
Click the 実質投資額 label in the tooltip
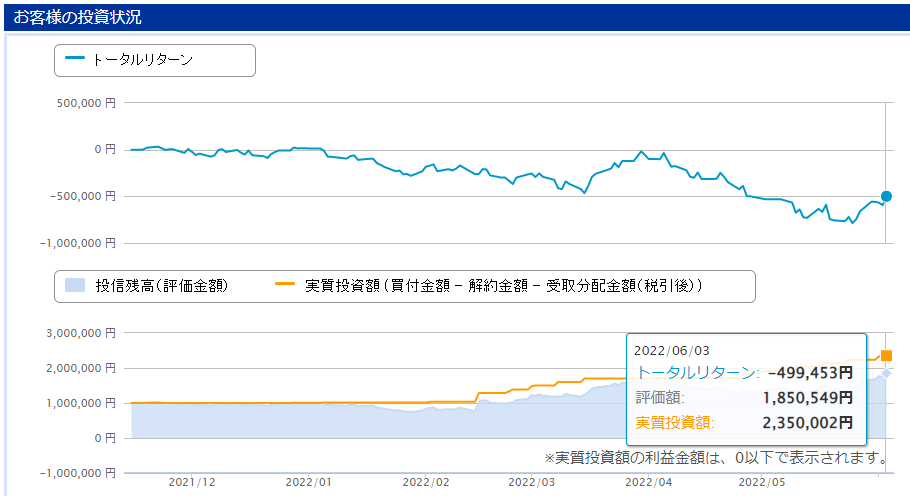pyautogui.click(x=674, y=422)
